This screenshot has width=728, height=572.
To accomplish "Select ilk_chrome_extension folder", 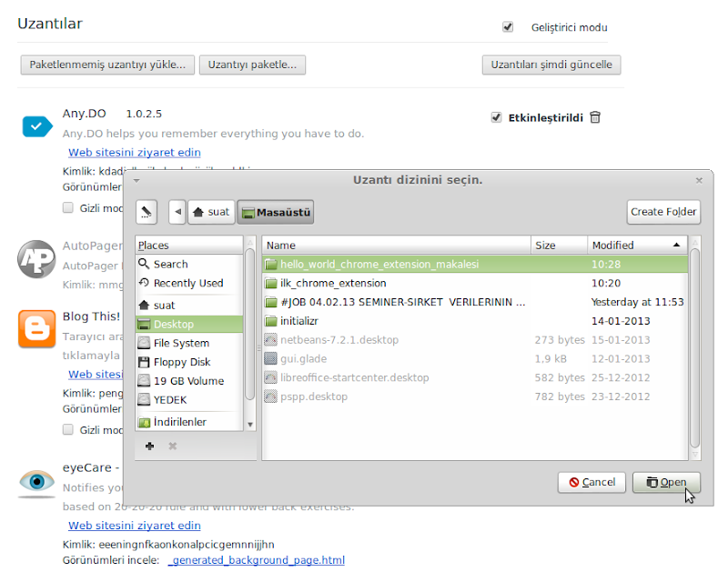I will point(475,283).
